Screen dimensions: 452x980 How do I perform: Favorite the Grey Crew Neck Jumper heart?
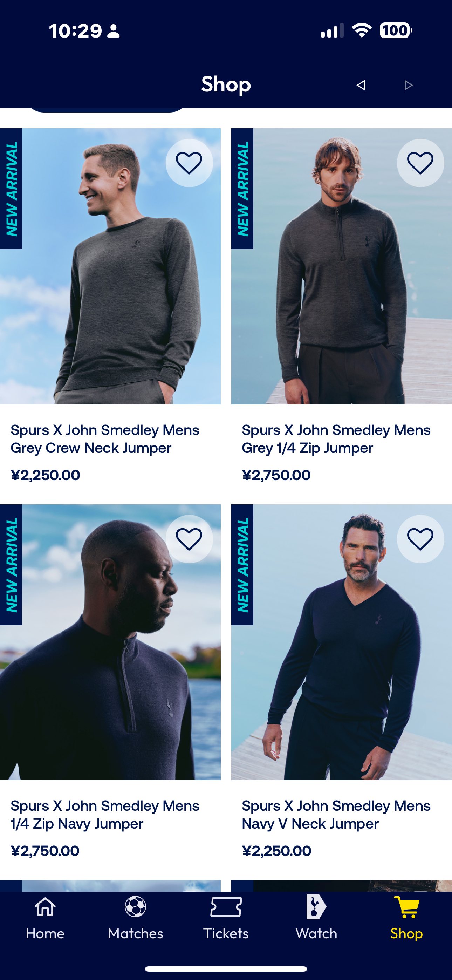[x=189, y=163]
